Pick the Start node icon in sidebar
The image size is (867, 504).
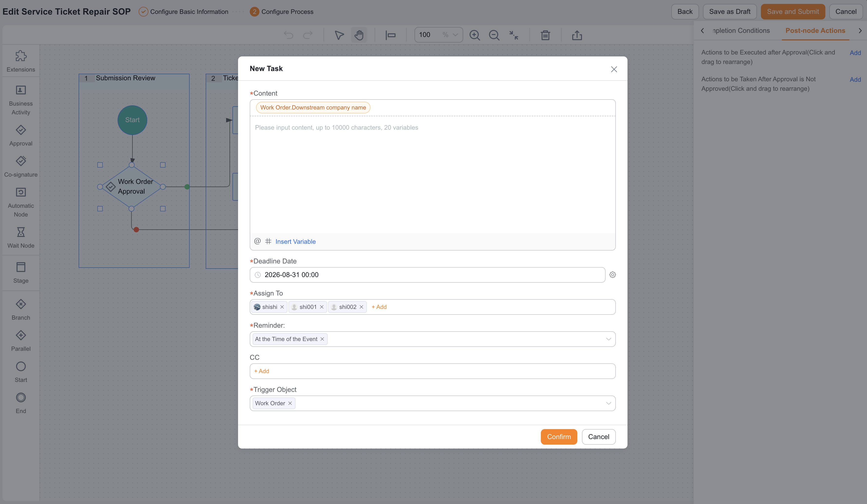click(21, 367)
